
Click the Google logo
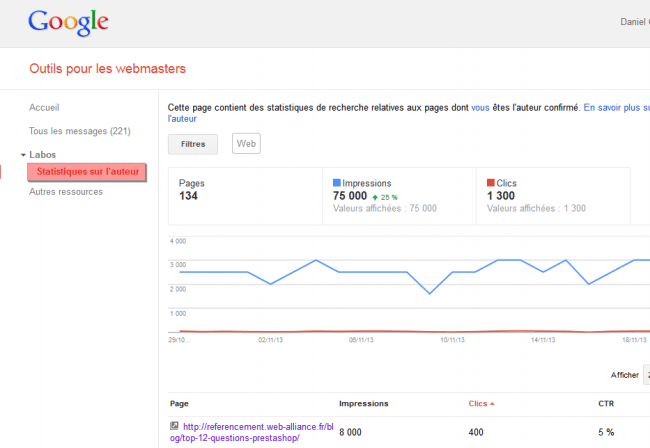click(x=68, y=22)
